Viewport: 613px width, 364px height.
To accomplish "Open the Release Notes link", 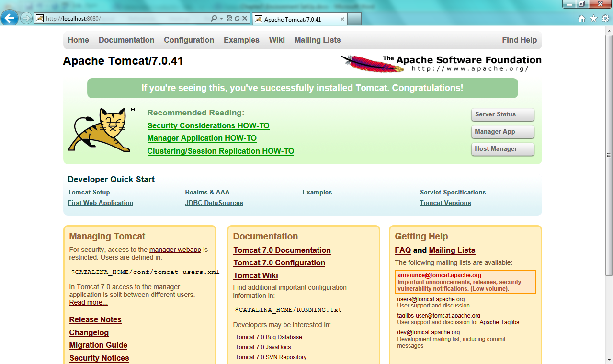I will 95,319.
